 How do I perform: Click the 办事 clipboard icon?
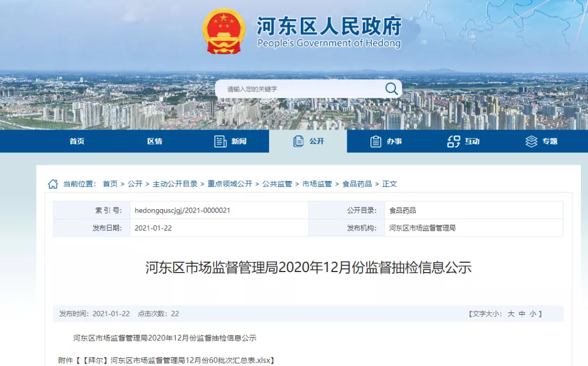[376, 141]
